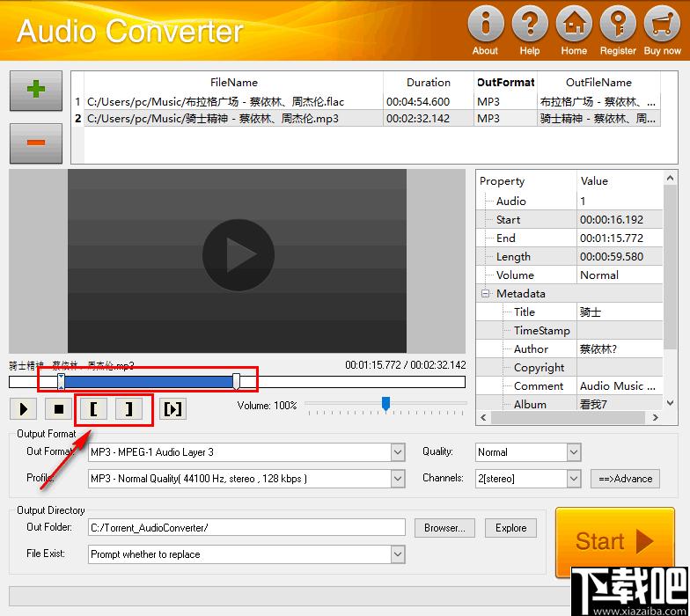
Task: Select file row 1 ending in .flac
Action: coord(368,102)
